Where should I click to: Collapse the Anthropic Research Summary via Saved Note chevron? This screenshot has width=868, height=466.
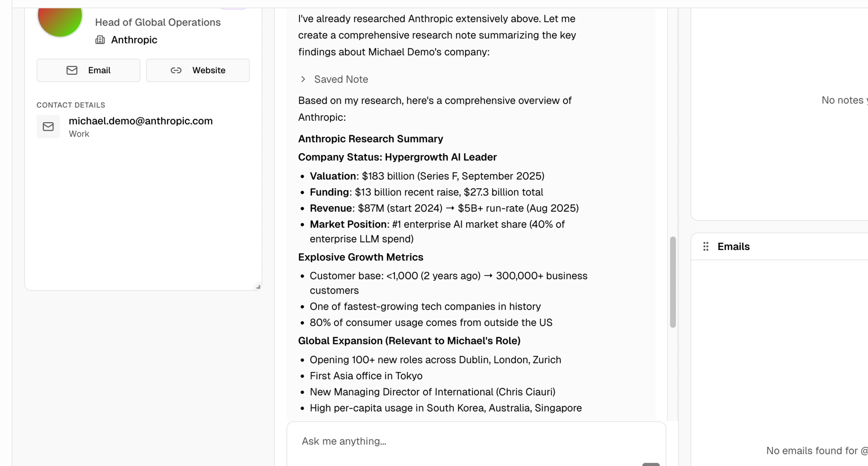pos(303,79)
